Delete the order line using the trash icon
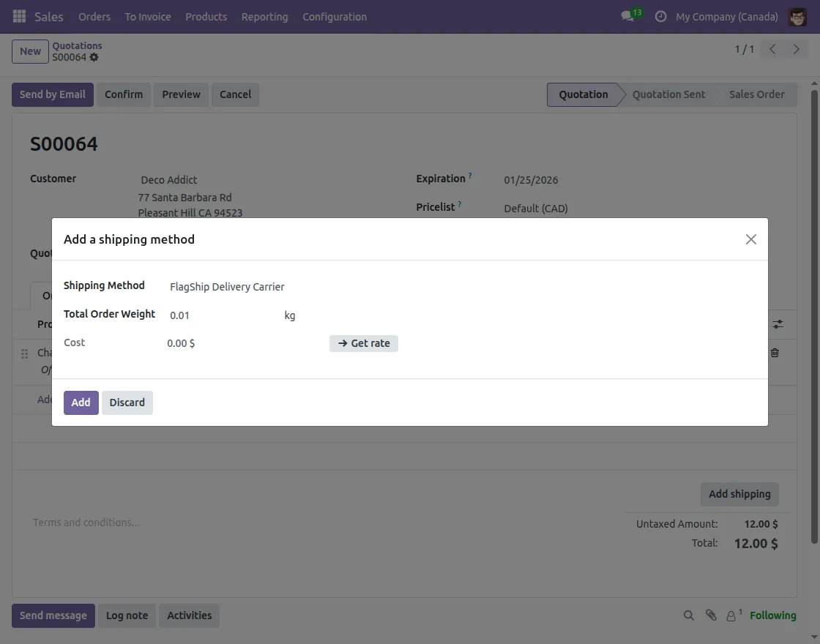Viewport: 820px width, 644px height. (x=775, y=353)
